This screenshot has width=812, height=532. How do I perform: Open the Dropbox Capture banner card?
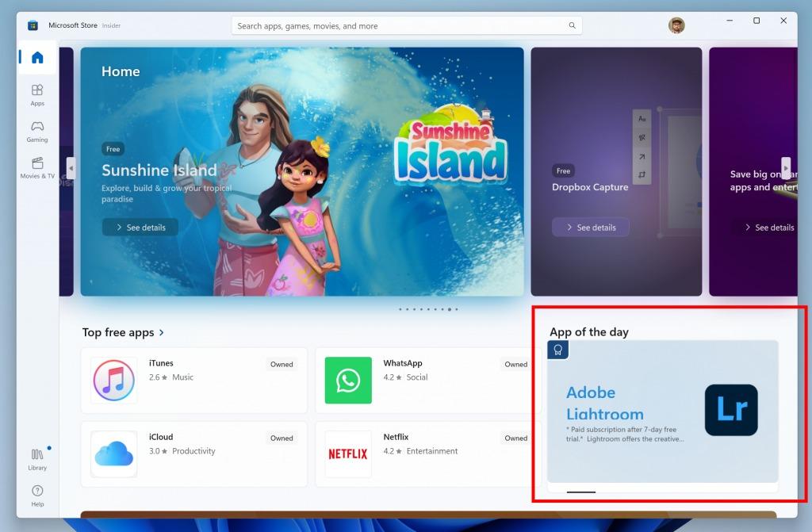[x=616, y=171]
